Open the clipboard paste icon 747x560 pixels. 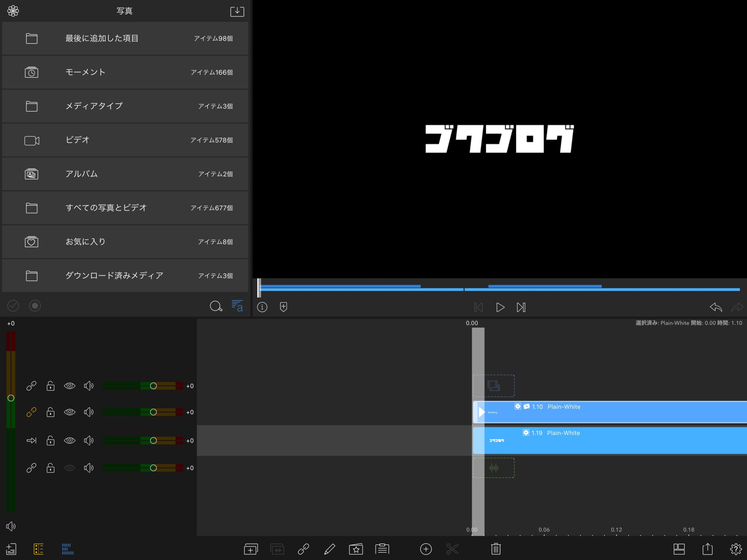pyautogui.click(x=382, y=549)
